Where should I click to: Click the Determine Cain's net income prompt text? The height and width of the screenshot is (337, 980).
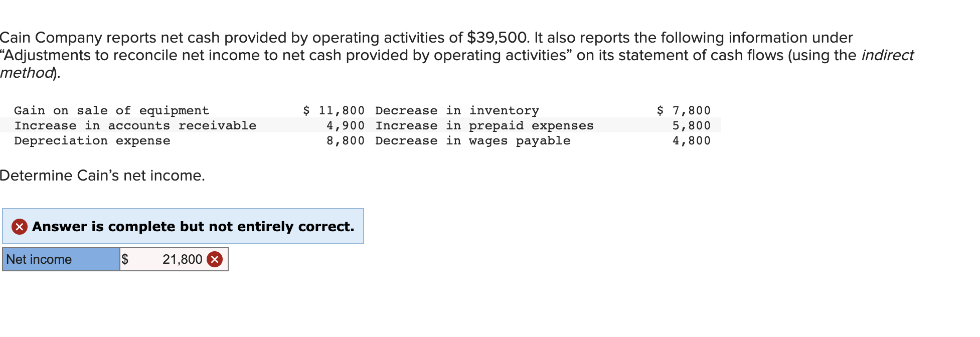pos(102,176)
